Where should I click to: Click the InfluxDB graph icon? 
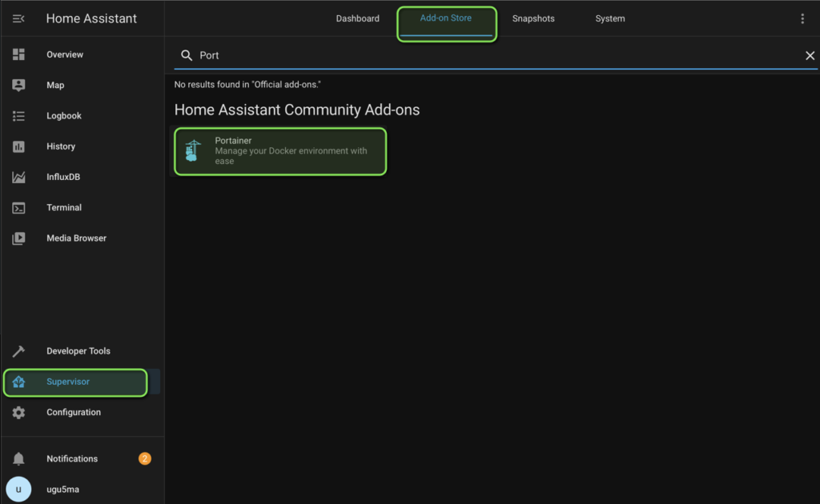coord(19,177)
